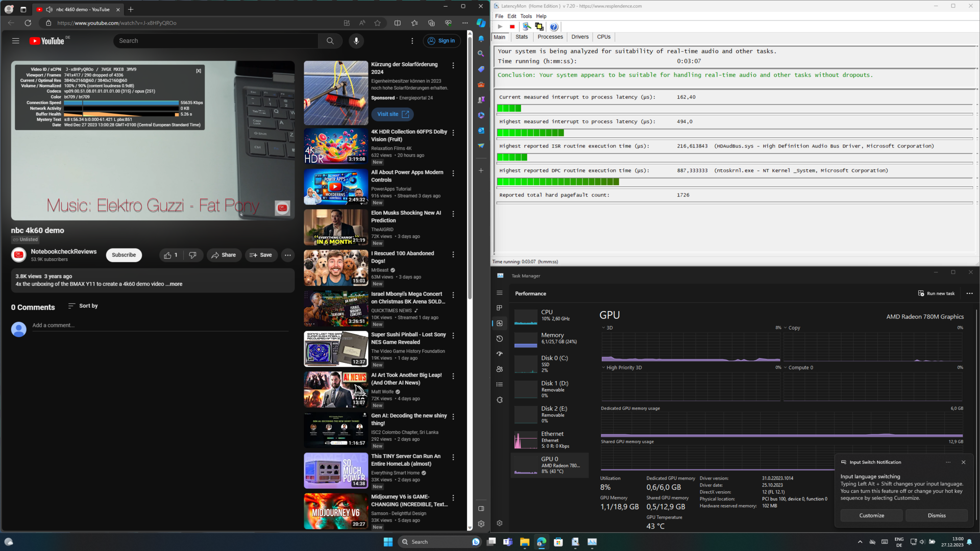Image resolution: width=980 pixels, height=551 pixels.
Task: Stop the LatencyMon monitor with the red button
Action: 512,27
